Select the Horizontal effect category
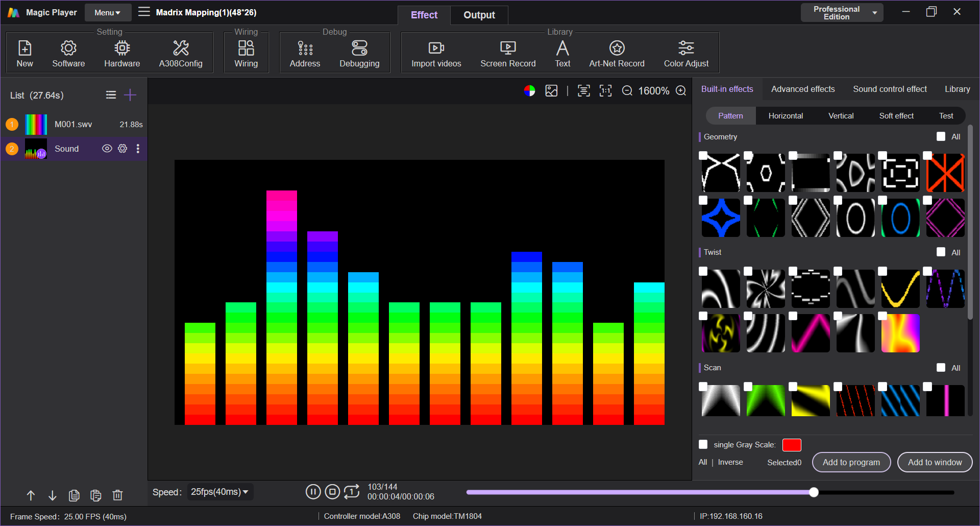This screenshot has width=980, height=526. coord(786,116)
